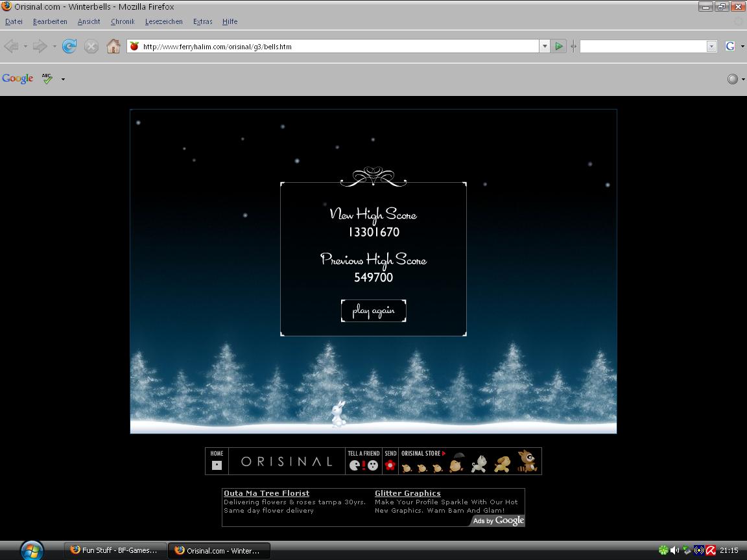Click the ABC spell check icon
This screenshot has height=560, width=747.
47,78
